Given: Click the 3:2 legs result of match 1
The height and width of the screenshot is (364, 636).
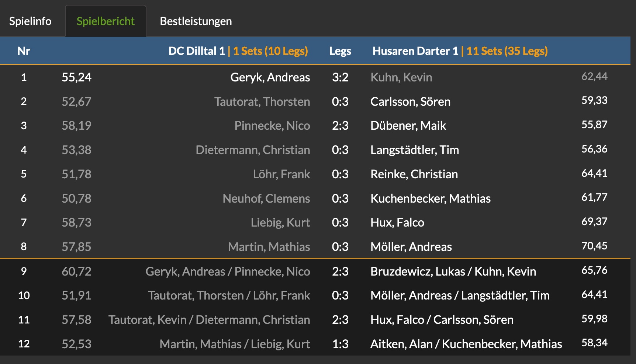Looking at the screenshot, I should 340,77.
